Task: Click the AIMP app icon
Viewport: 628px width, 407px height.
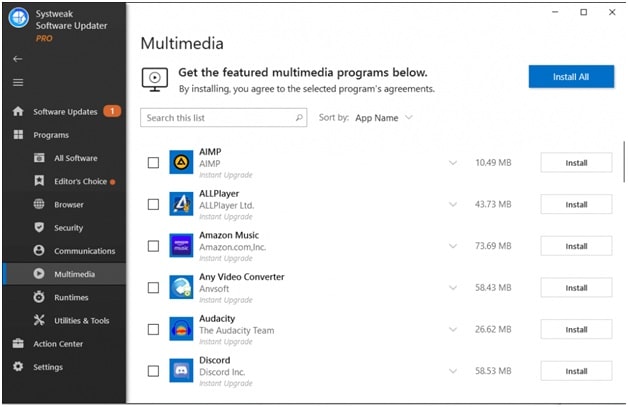Action: tap(181, 162)
